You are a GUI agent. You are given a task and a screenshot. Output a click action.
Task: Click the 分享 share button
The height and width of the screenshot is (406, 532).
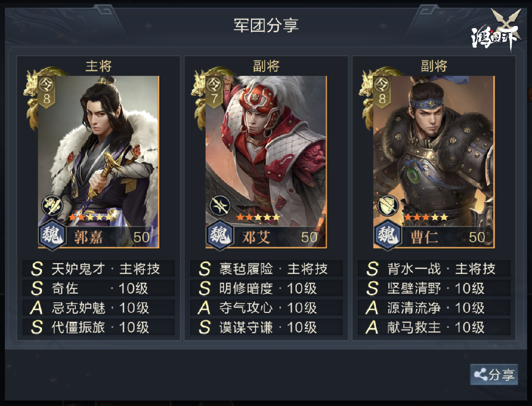pos(494,375)
